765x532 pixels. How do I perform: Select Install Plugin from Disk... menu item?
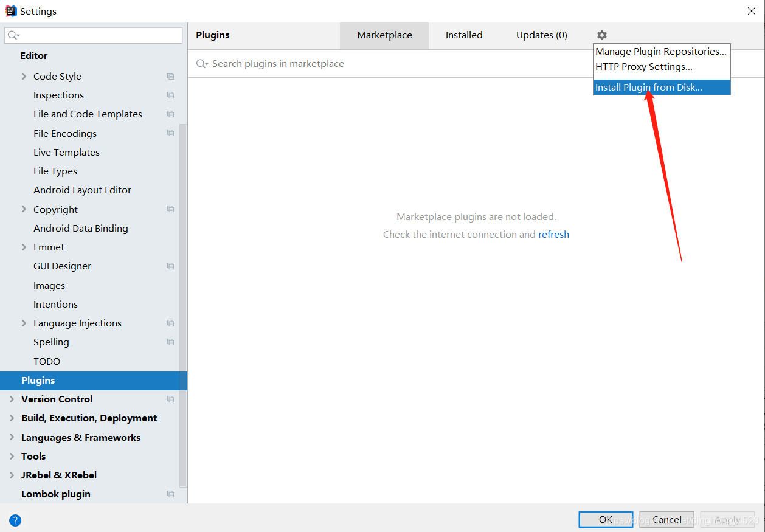coord(662,88)
